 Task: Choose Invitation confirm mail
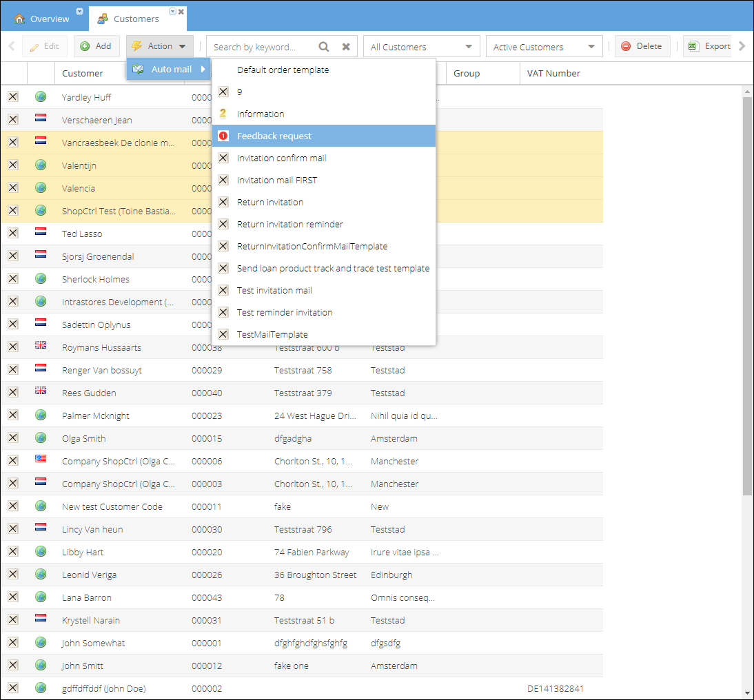point(324,158)
